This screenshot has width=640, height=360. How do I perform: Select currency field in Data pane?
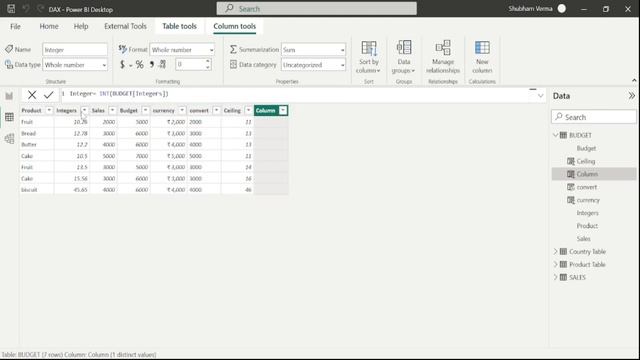coord(588,200)
